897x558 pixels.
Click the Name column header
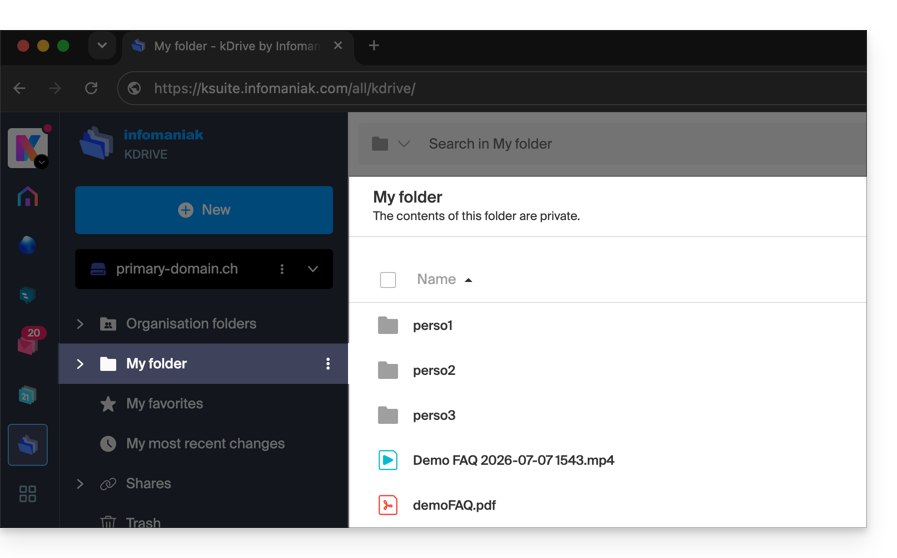click(436, 279)
